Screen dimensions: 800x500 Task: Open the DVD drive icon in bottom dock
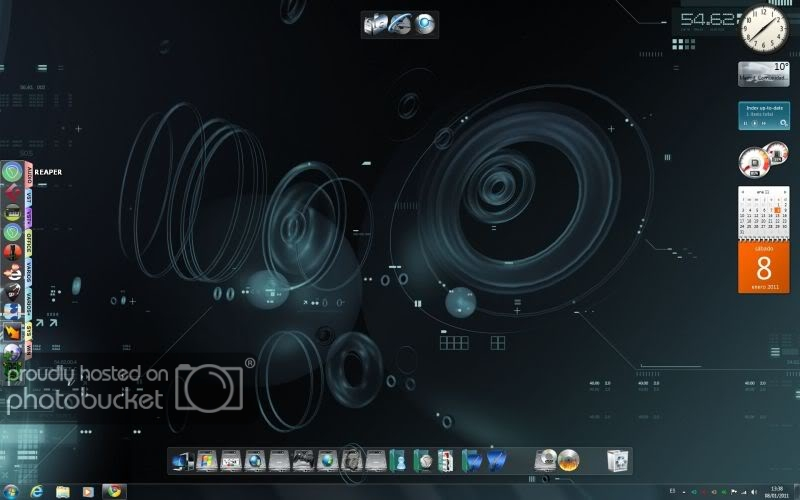[545, 460]
